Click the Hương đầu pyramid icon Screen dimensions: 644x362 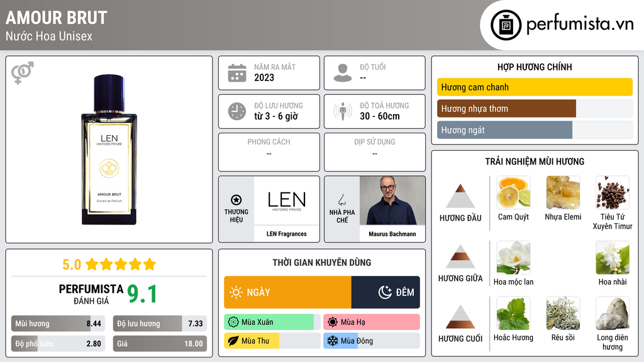(460, 196)
